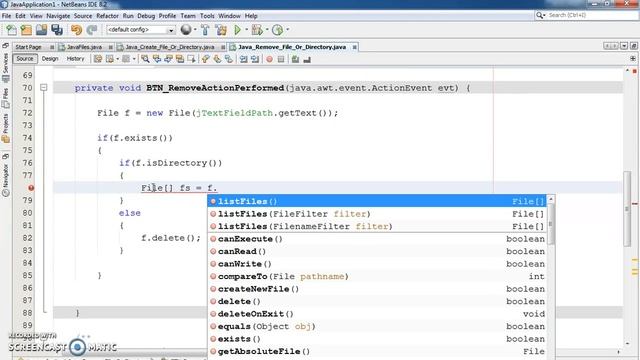Click the autocomplete popup scrollbar
Screen dimensions: 640x360
click(551, 224)
